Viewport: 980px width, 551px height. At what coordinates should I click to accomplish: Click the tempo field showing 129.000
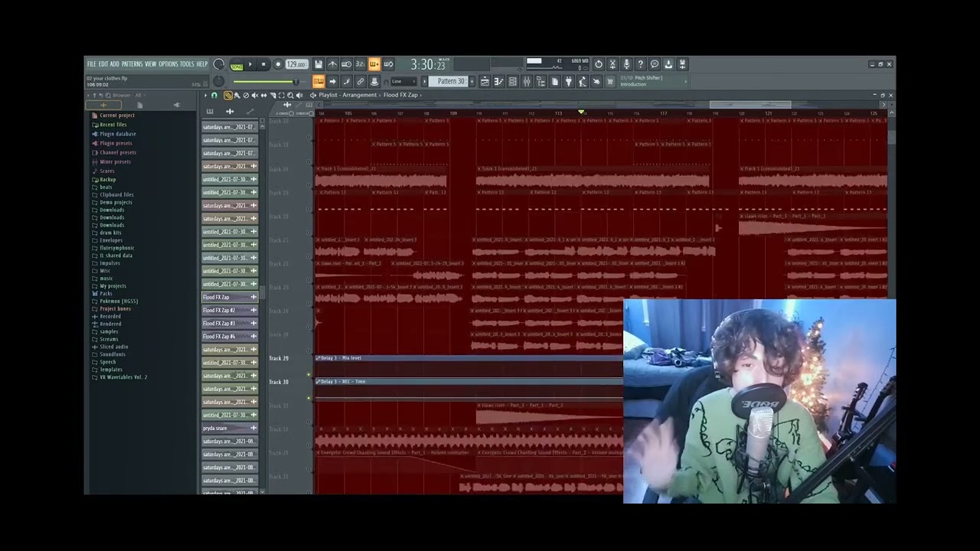click(296, 64)
